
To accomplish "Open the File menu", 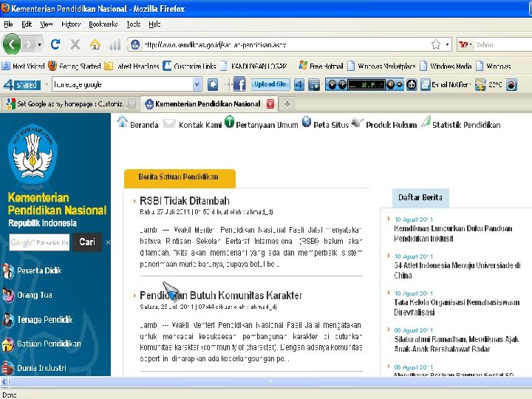I will click(8, 24).
